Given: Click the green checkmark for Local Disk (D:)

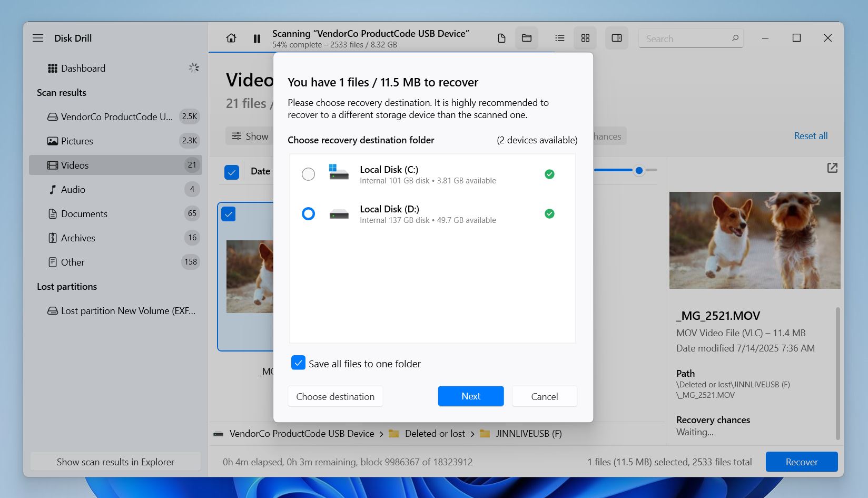Looking at the screenshot, I should point(549,213).
